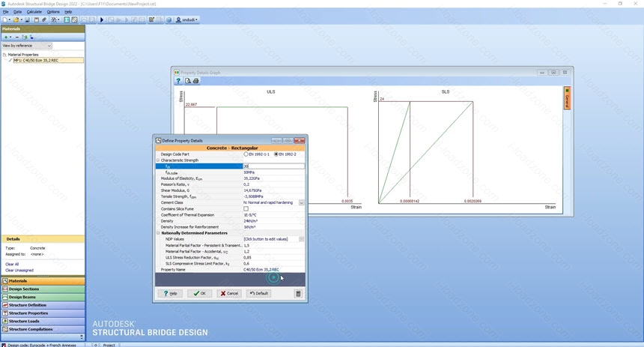
Task: Click the NDP Values edit button
Action: tap(302, 239)
